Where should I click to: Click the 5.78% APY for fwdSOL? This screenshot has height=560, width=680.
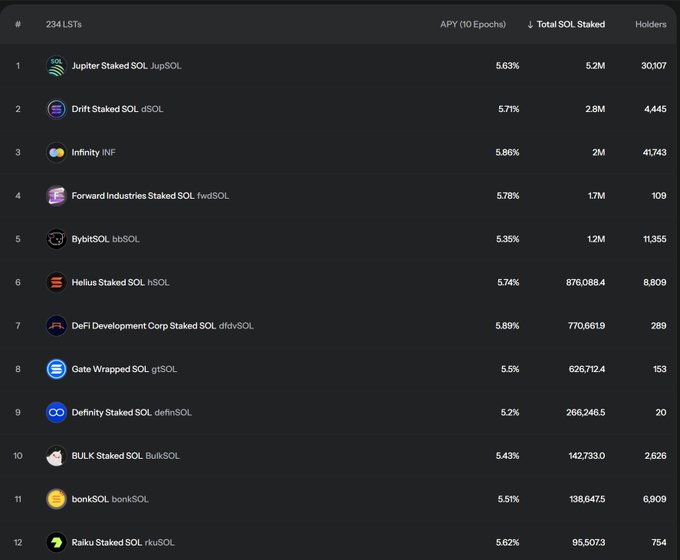pyautogui.click(x=508, y=196)
